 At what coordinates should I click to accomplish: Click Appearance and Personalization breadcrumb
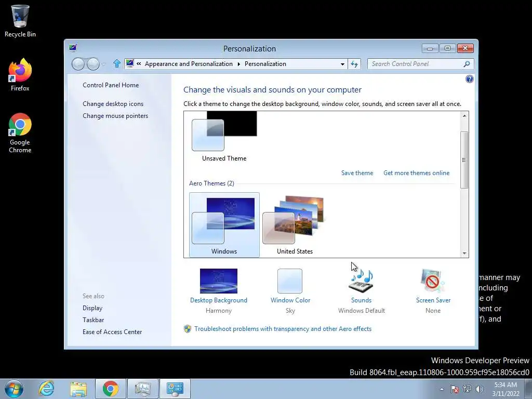coord(189,64)
